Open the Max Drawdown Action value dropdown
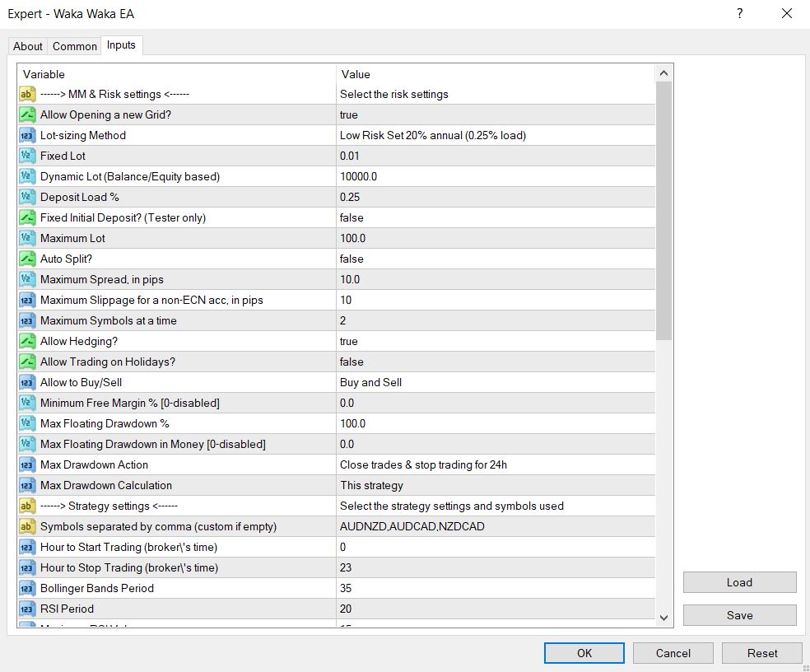The height and width of the screenshot is (672, 810). 496,464
